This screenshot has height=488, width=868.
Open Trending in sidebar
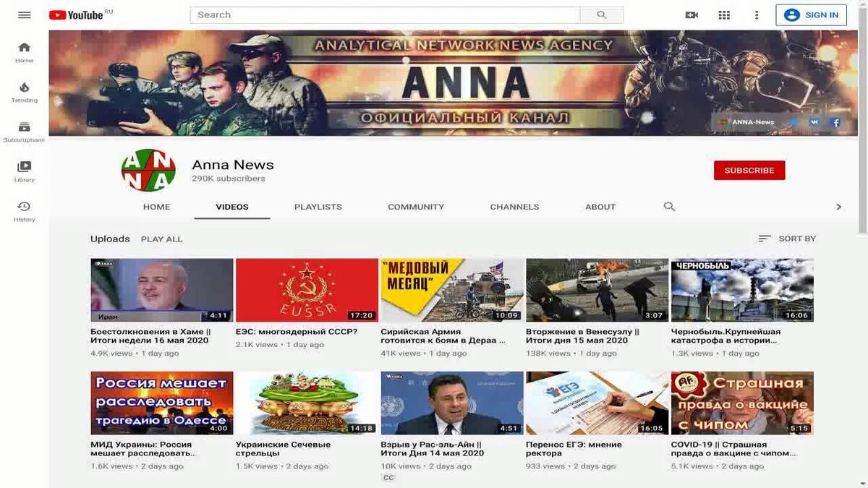pos(24,92)
